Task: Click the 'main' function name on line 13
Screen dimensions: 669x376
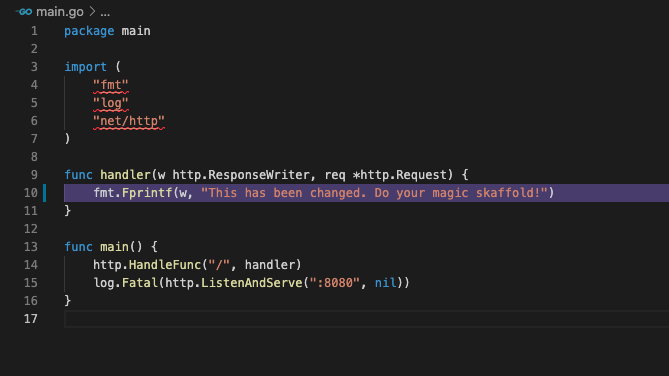Action: (114, 247)
